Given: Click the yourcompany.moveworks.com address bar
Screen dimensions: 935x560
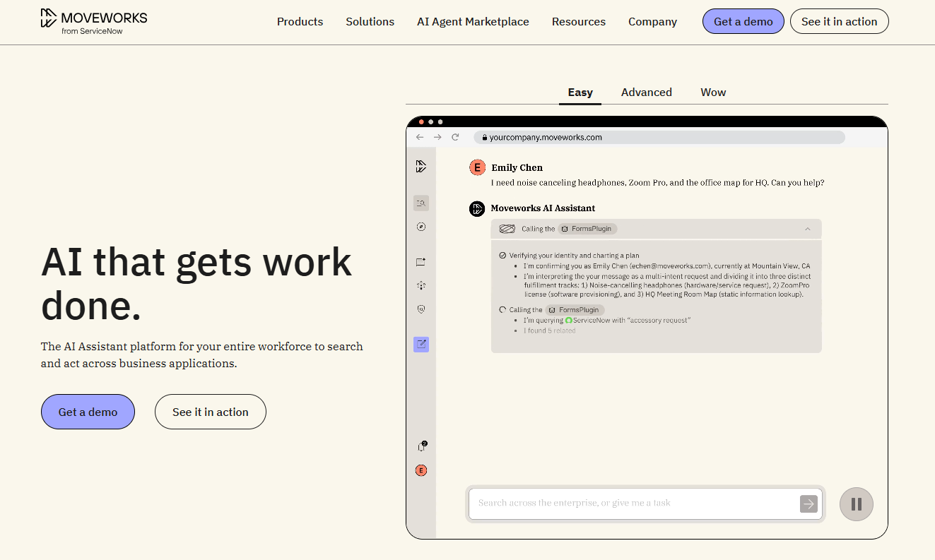Looking at the screenshot, I should click(x=659, y=138).
